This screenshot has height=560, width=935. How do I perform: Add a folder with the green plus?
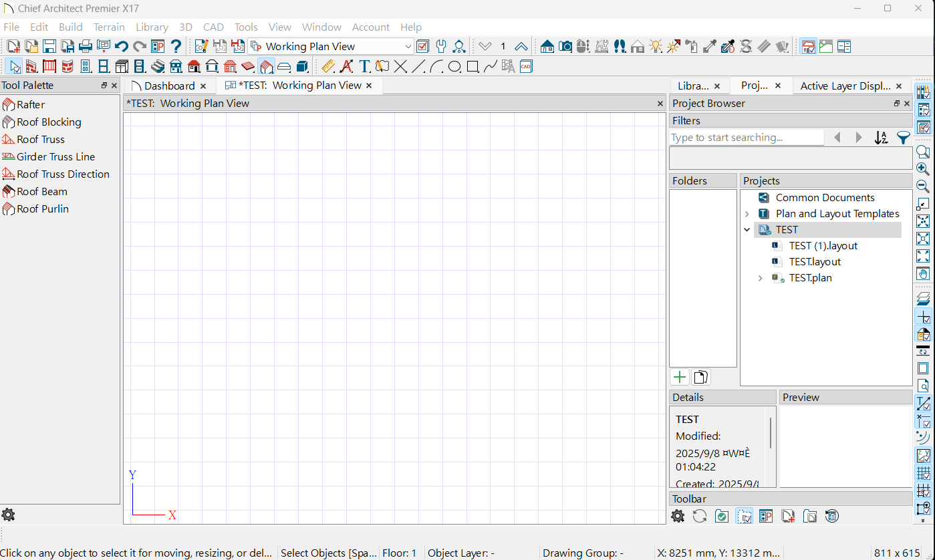680,377
